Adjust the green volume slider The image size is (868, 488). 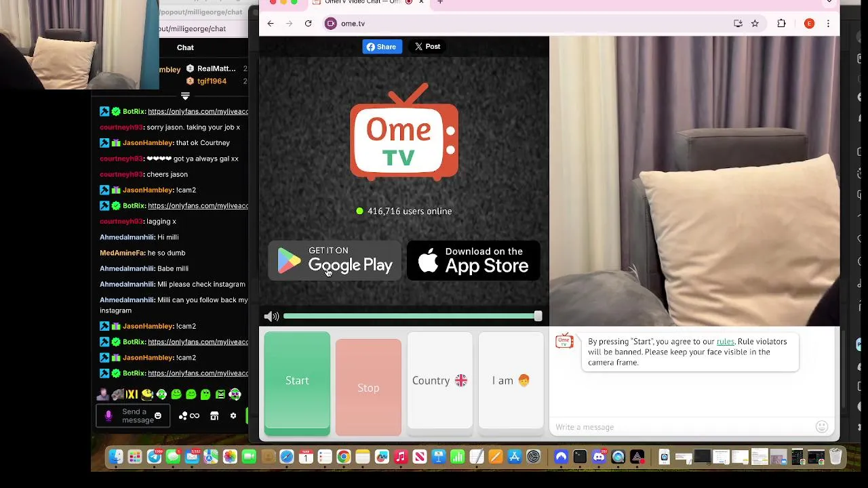(412, 317)
